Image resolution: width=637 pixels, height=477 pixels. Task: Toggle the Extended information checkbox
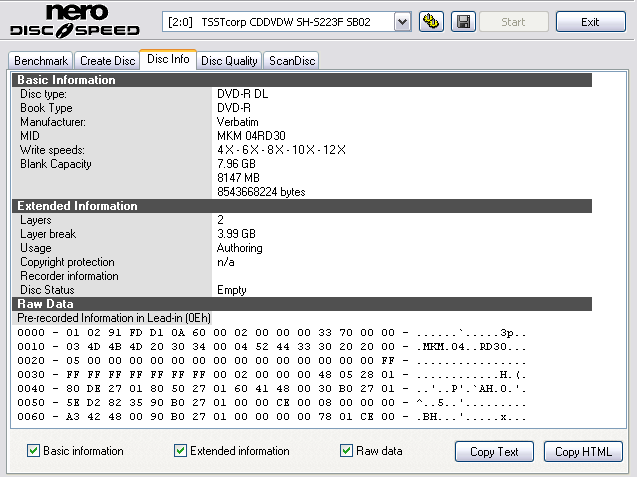pos(180,451)
